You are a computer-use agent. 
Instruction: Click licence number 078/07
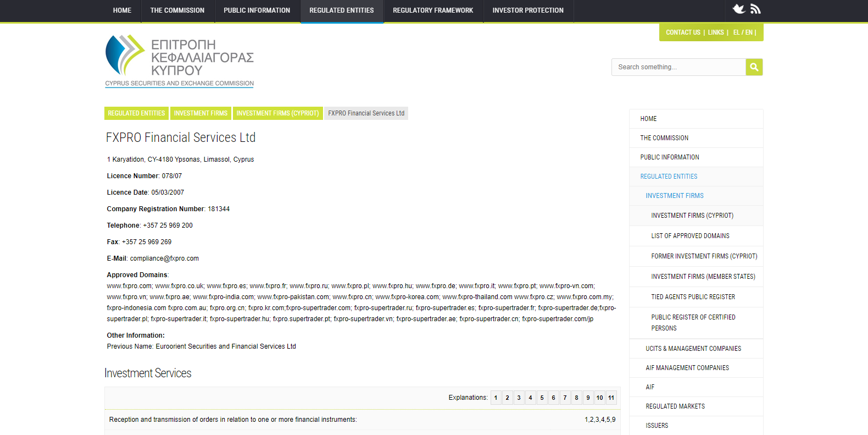pos(172,176)
